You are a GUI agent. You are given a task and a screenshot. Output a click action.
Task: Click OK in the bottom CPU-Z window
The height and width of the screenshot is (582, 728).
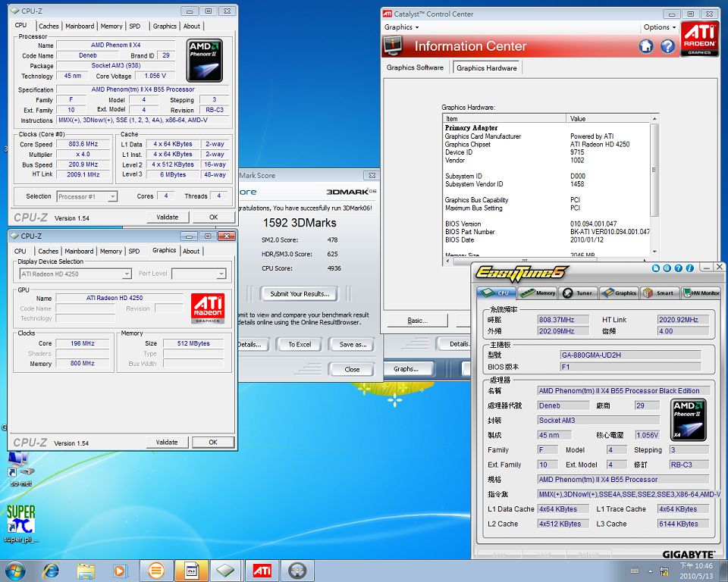tap(212, 443)
